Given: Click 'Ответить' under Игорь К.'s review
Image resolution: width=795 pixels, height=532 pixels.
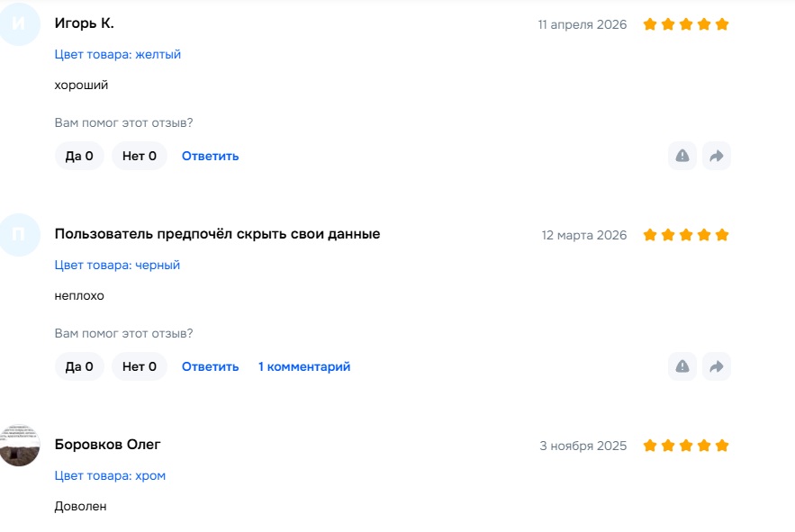Looking at the screenshot, I should (210, 156).
